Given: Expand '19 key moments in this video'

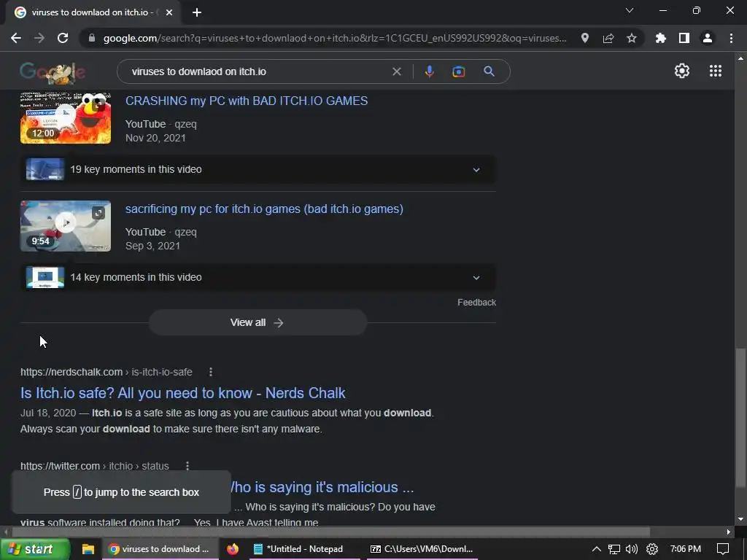Looking at the screenshot, I should coord(258,169).
